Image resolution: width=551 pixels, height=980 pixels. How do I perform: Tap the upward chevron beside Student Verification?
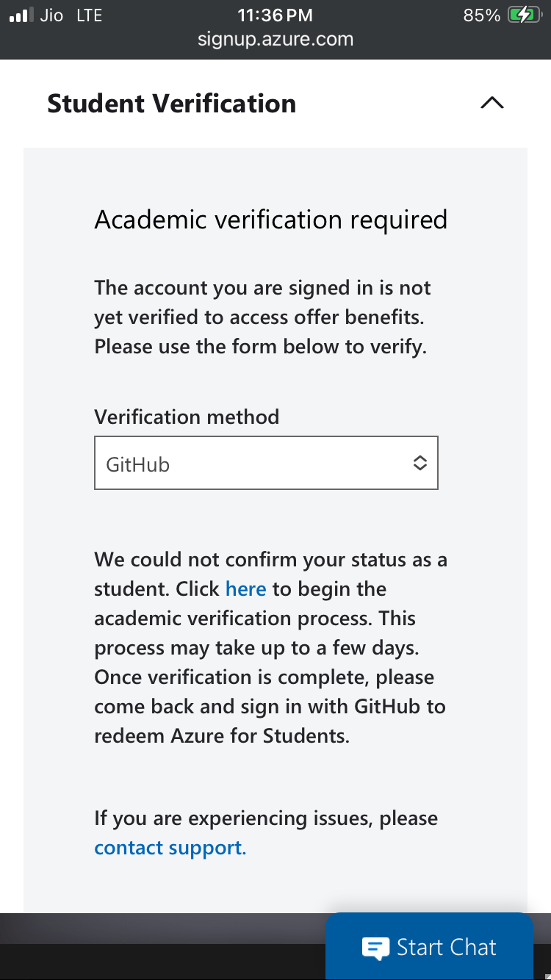[491, 103]
